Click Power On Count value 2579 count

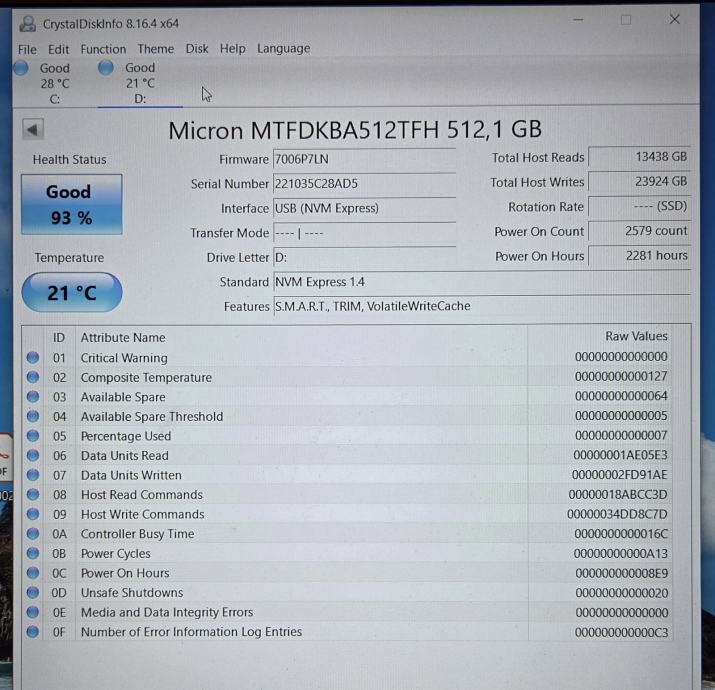click(639, 231)
